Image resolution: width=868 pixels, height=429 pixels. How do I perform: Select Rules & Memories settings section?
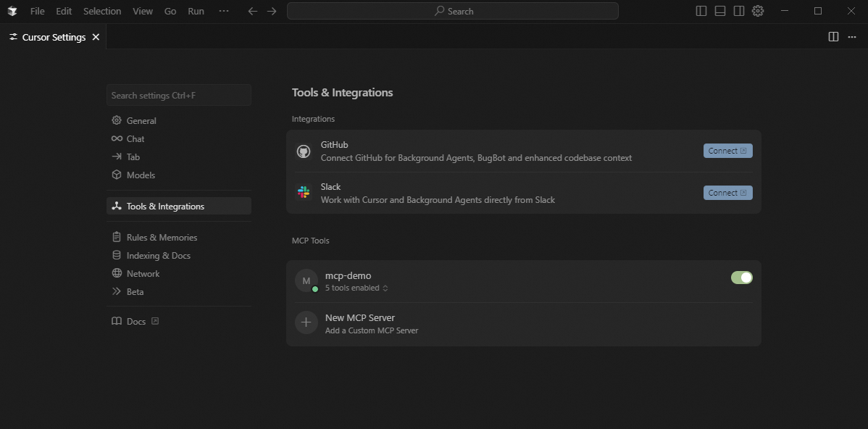coord(162,238)
